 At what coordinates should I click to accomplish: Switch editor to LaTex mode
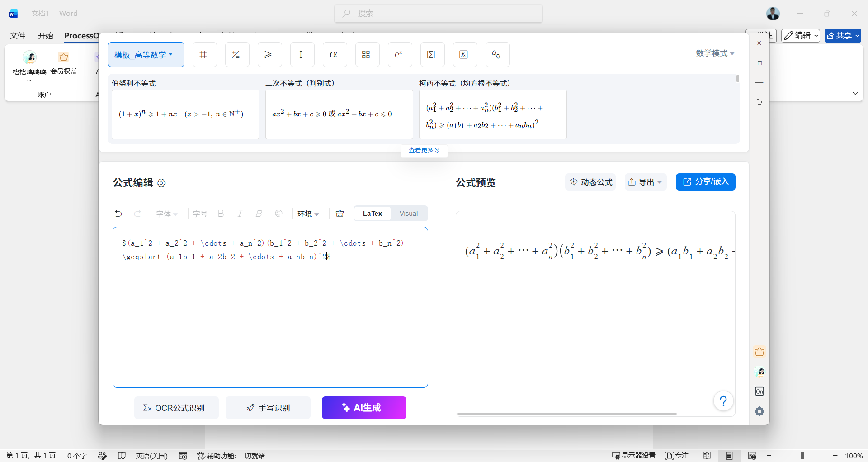[373, 214]
